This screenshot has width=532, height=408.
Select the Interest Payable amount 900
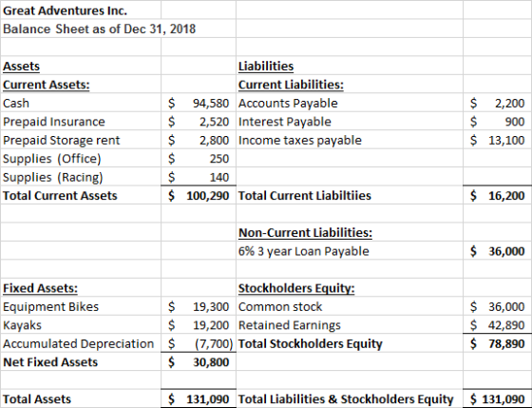pos(497,122)
